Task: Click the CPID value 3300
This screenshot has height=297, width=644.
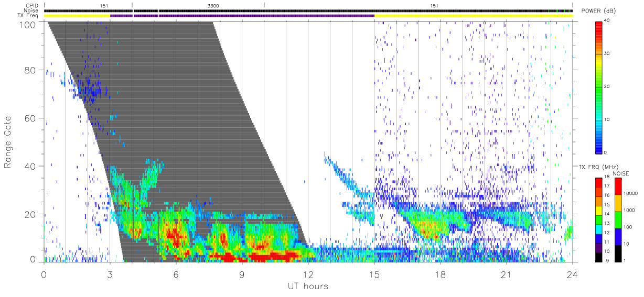Action: click(213, 6)
